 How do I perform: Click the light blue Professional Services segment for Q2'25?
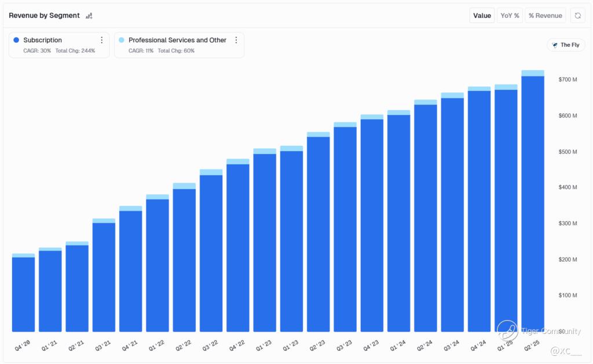pos(533,73)
